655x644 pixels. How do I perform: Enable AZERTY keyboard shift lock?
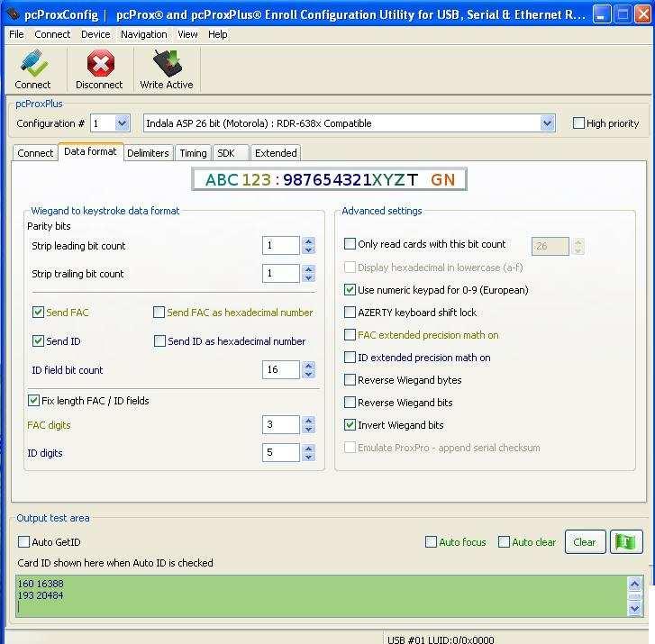point(350,312)
